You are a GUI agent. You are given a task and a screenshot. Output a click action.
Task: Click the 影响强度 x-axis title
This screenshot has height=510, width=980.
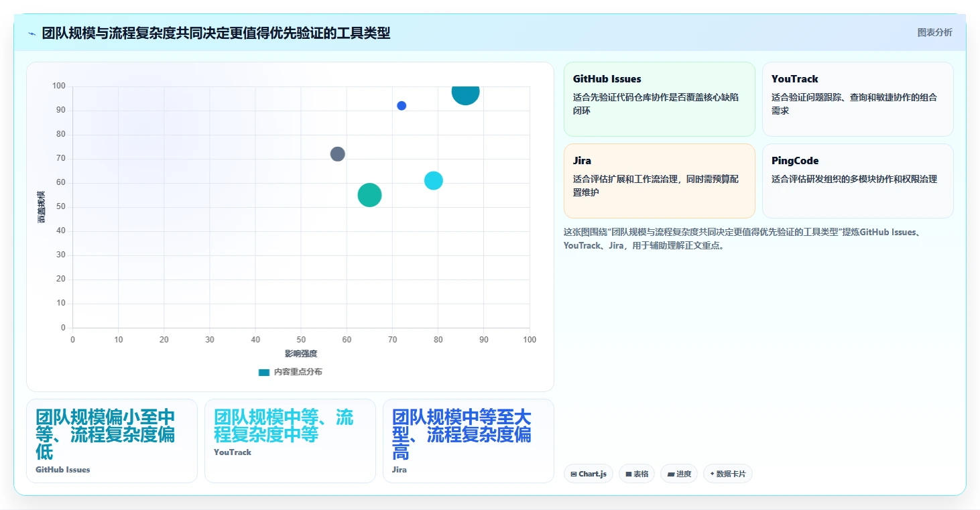click(x=301, y=353)
